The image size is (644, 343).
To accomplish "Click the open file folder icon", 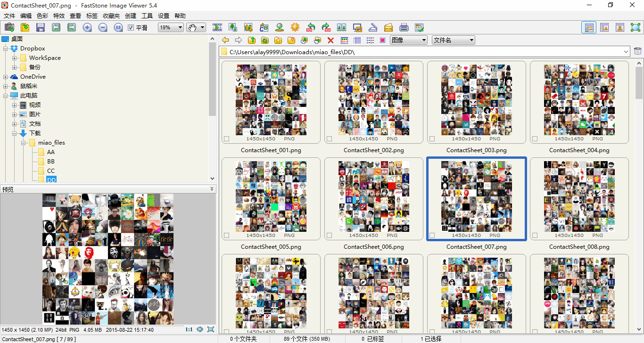I will click(x=25, y=27).
